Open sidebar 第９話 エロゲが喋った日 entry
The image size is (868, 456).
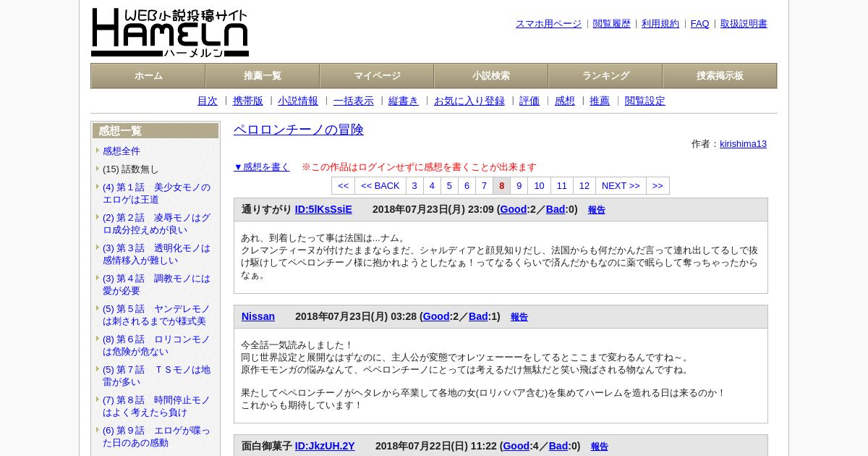pos(156,436)
